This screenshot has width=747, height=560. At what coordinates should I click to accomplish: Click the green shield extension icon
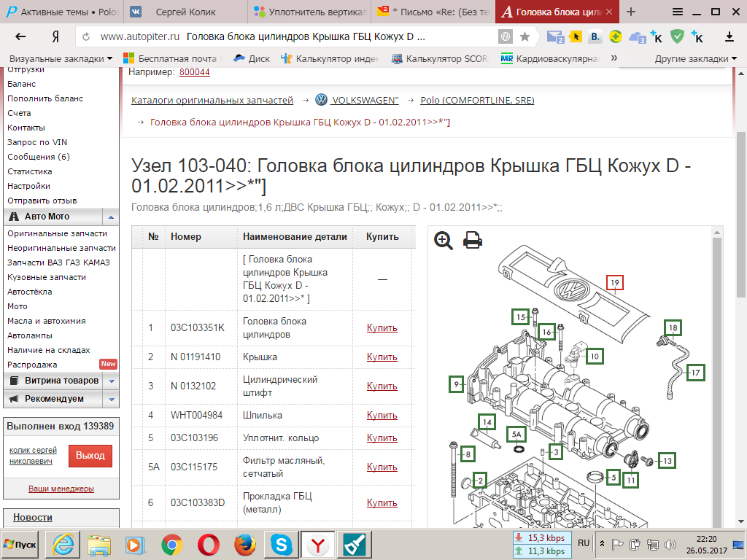tap(677, 36)
